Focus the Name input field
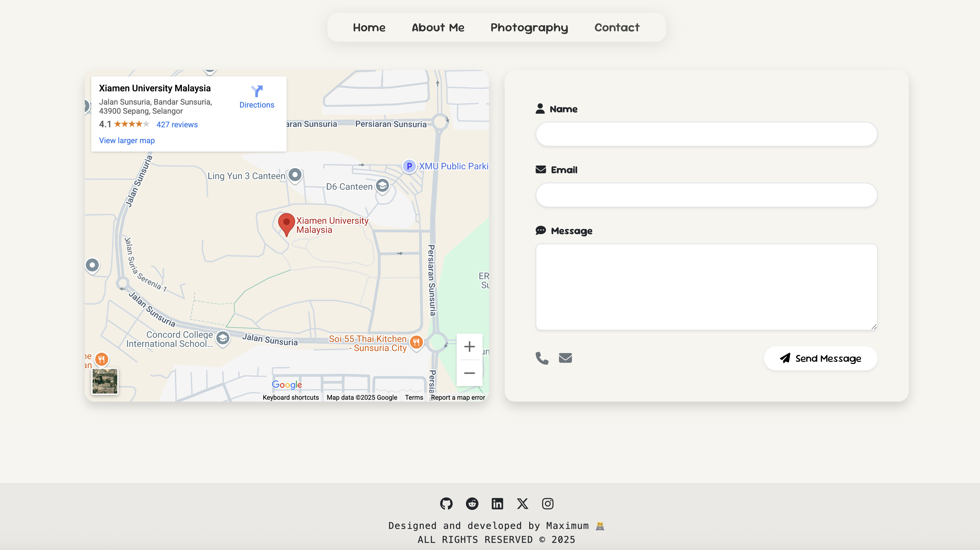 point(706,134)
